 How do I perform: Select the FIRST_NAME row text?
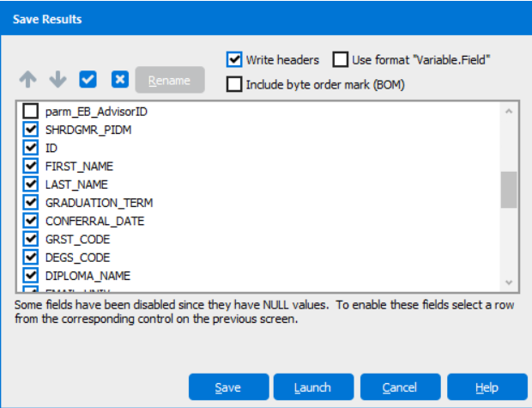click(80, 167)
